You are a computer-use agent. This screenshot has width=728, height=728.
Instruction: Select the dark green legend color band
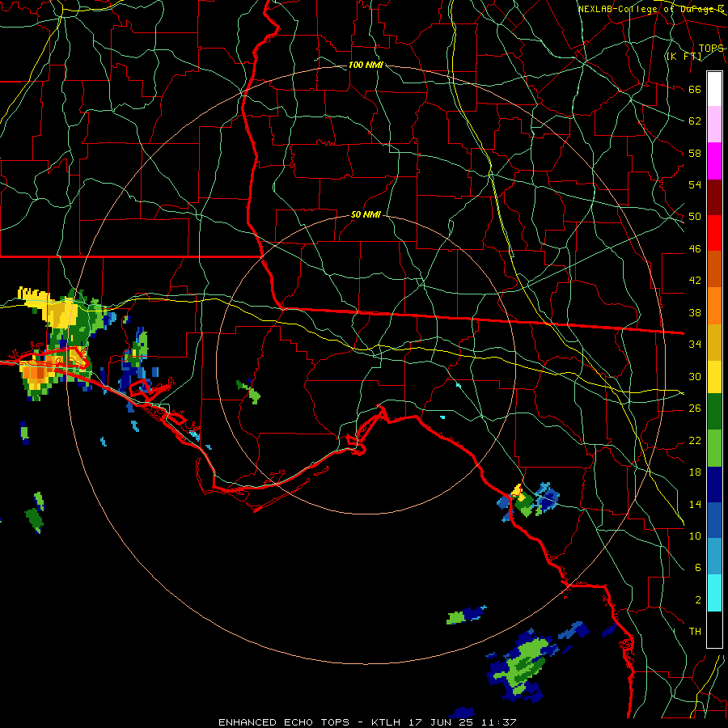pos(714,412)
